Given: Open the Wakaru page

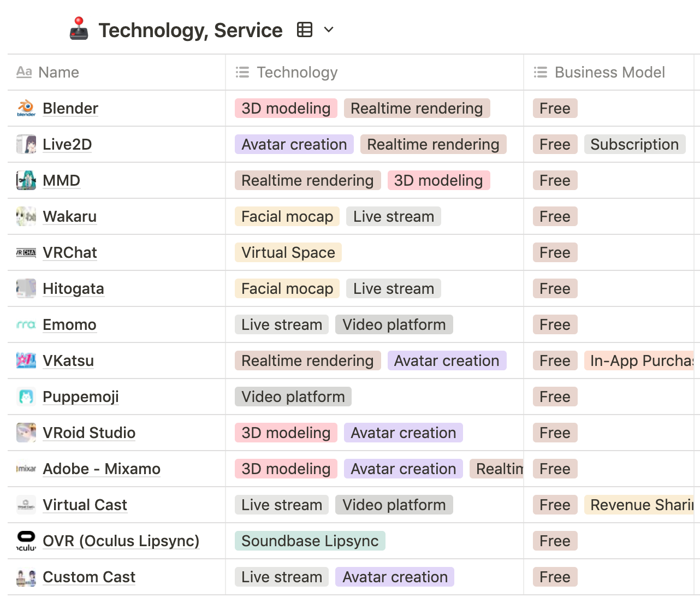Looking at the screenshot, I should click(70, 216).
